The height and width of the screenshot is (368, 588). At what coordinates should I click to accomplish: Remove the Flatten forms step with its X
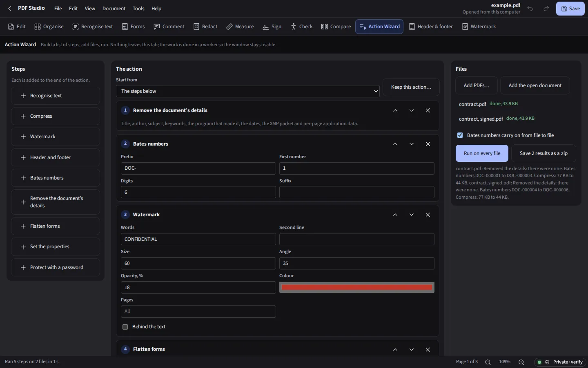pyautogui.click(x=428, y=350)
